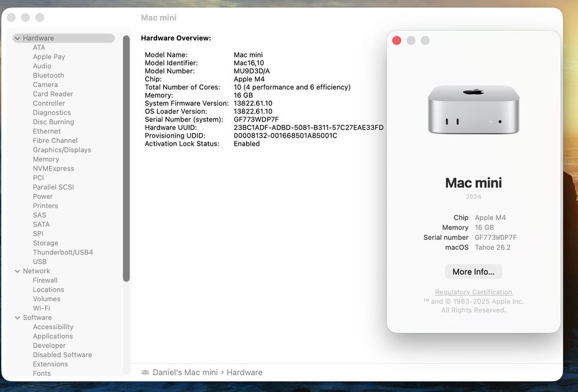The image size is (578, 392).
Task: Select the serial number GF773WDP7F in About window
Action: tap(495, 238)
